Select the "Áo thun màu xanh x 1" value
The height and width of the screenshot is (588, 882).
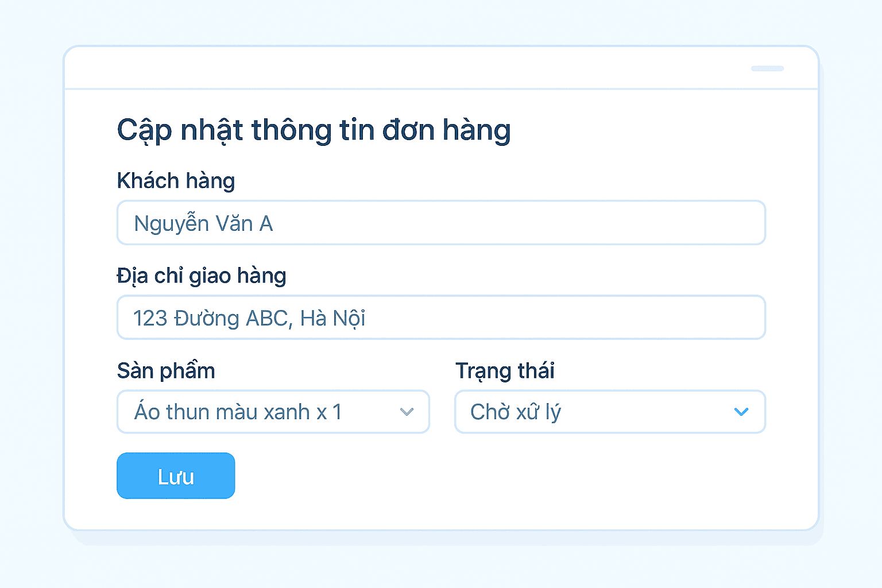pyautogui.click(x=238, y=412)
